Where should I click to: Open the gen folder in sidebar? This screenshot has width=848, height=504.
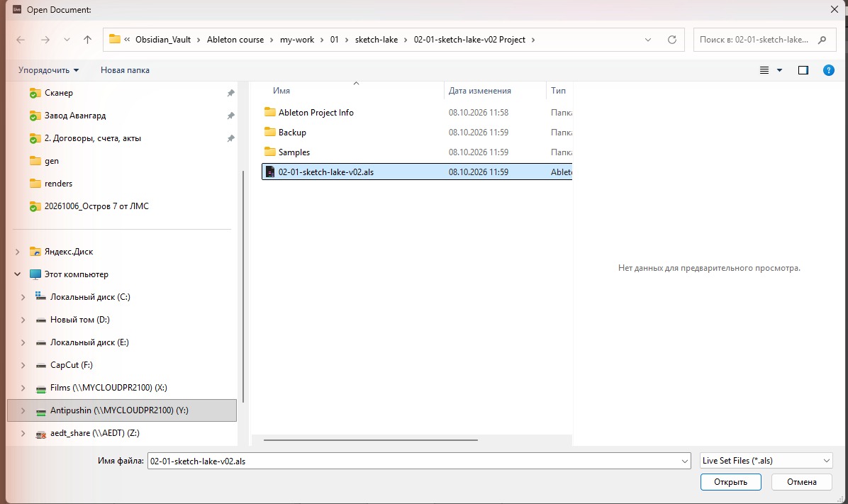click(x=51, y=161)
